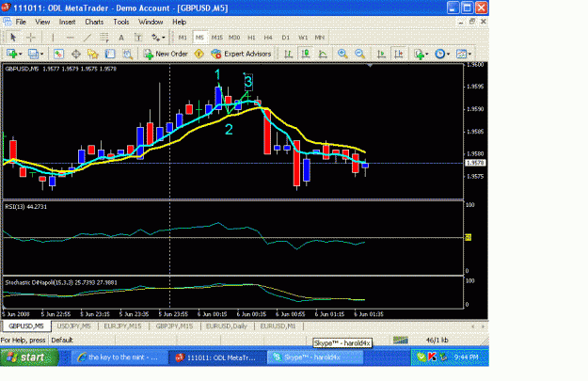The height and width of the screenshot is (381, 588).
Task: Click the Stochastic DiNapoli indicator label
Action: (61, 282)
